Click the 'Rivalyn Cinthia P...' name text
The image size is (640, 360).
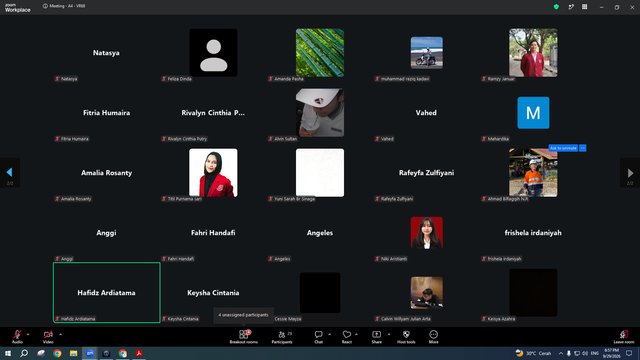[x=213, y=113]
